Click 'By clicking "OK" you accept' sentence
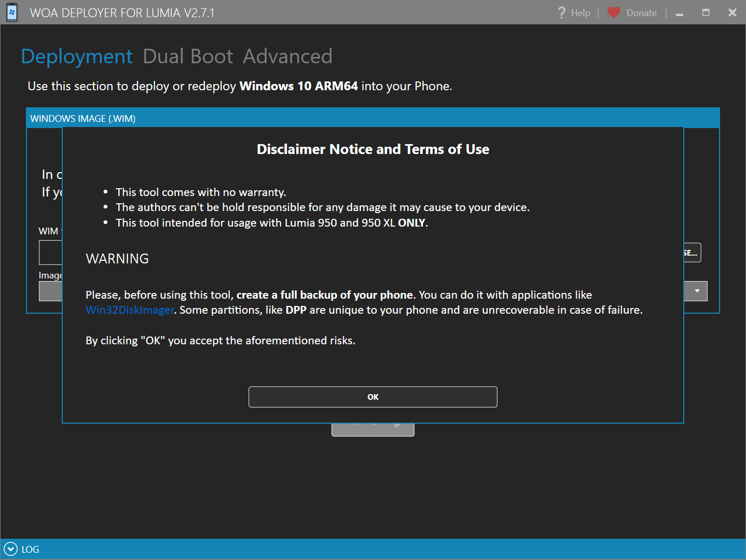 [220, 341]
